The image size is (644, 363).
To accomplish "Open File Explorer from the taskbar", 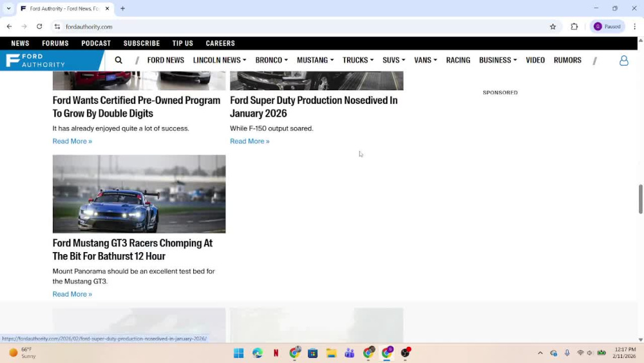I will tap(331, 353).
